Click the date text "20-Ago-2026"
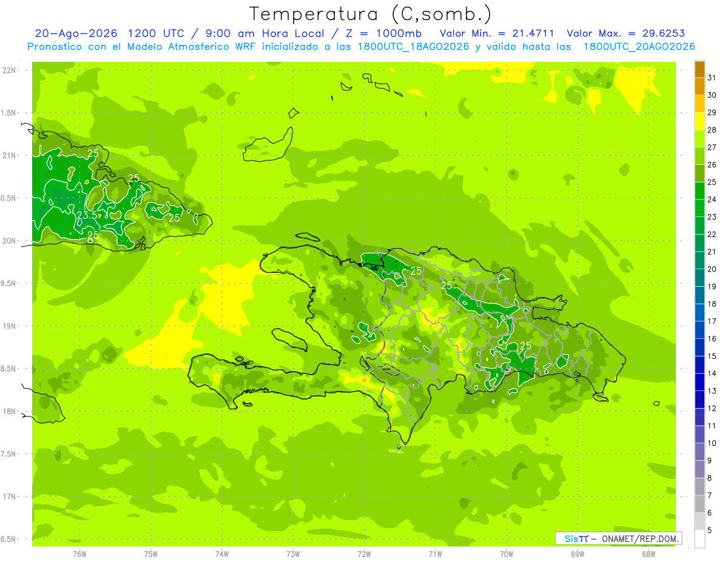This screenshot has height=562, width=728. coord(76,34)
